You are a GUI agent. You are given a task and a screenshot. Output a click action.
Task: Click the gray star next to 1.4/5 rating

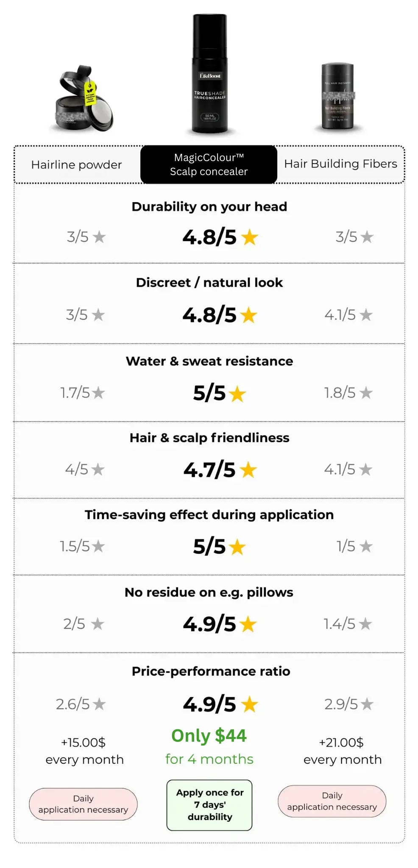coord(365,624)
